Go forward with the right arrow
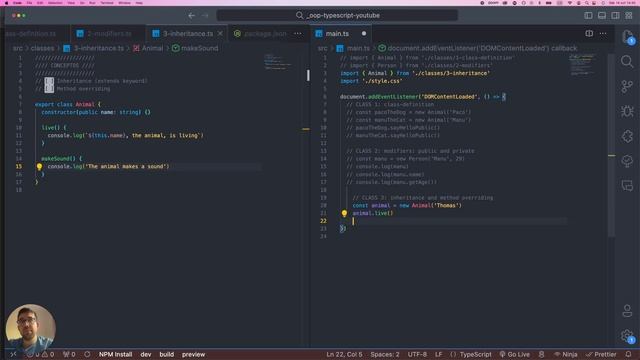 [x=205, y=16]
